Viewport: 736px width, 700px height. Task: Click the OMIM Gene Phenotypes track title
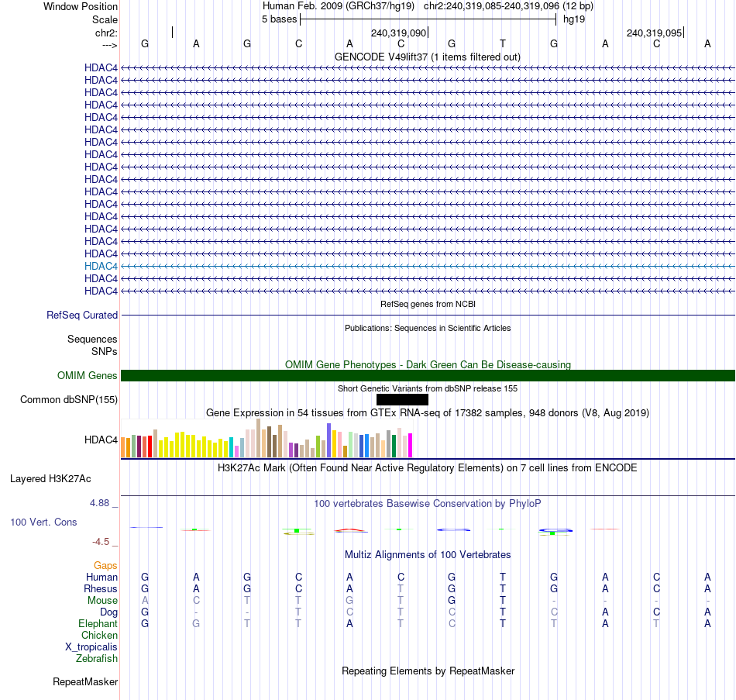coord(428,364)
